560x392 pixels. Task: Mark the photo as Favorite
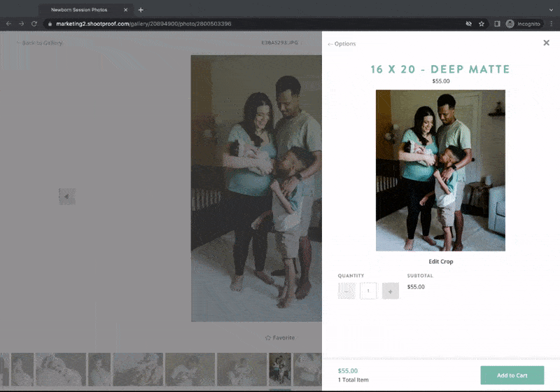(x=279, y=337)
